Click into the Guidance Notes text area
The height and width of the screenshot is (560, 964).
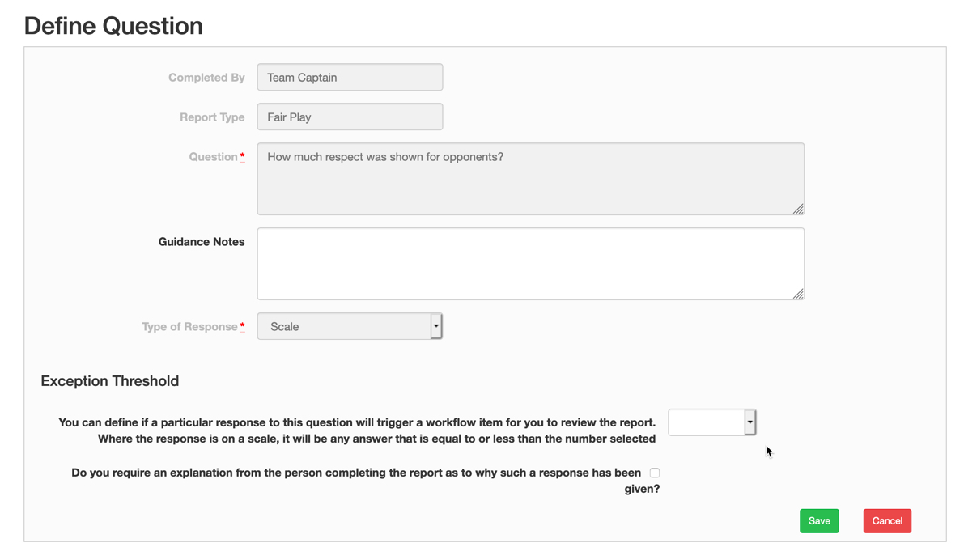click(x=531, y=264)
